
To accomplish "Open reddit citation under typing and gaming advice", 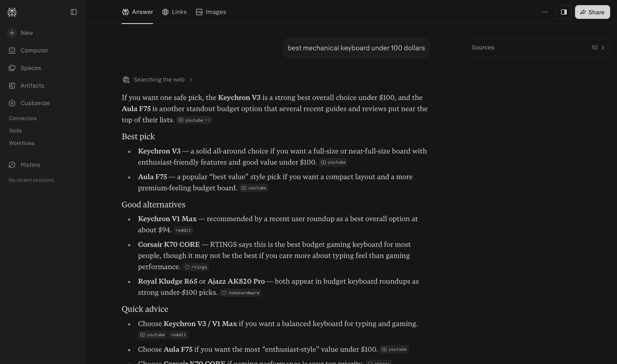I will click(x=178, y=335).
